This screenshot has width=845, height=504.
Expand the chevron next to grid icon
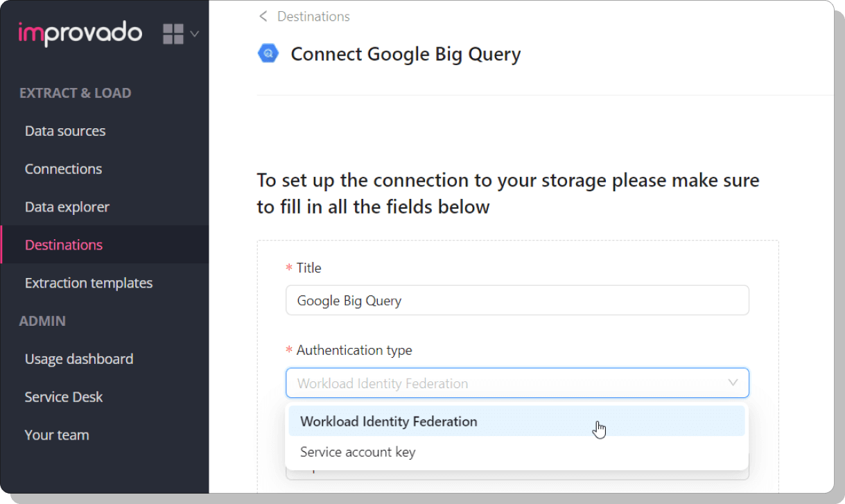(195, 34)
